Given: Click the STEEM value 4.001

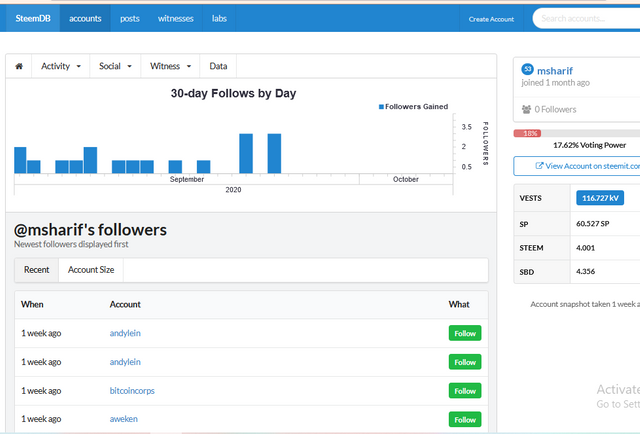Looking at the screenshot, I should tap(585, 248).
